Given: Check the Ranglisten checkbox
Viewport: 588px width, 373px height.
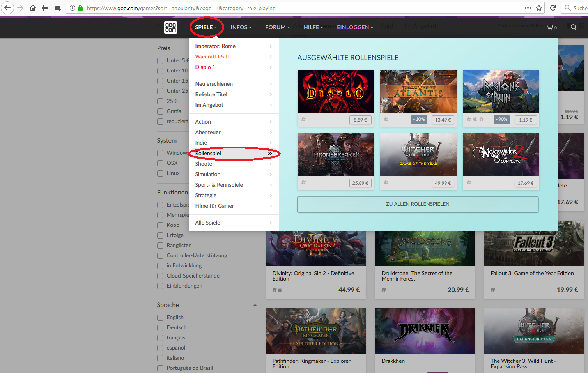Looking at the screenshot, I should coord(160,246).
